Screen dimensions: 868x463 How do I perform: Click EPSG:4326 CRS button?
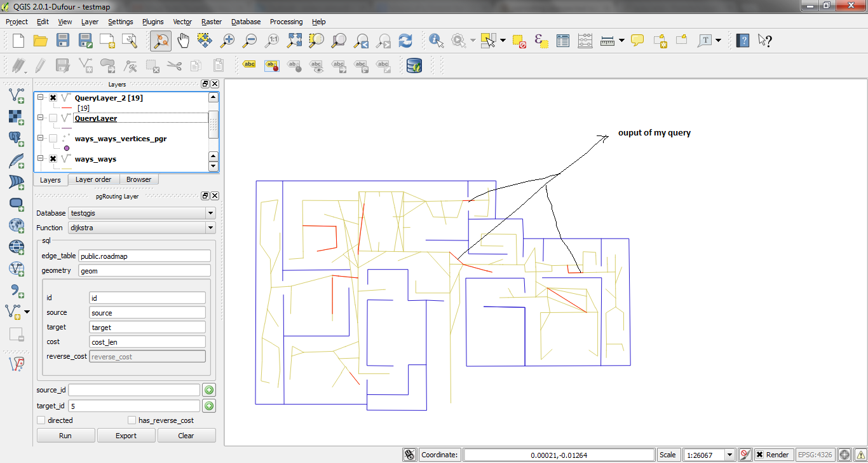coord(815,455)
